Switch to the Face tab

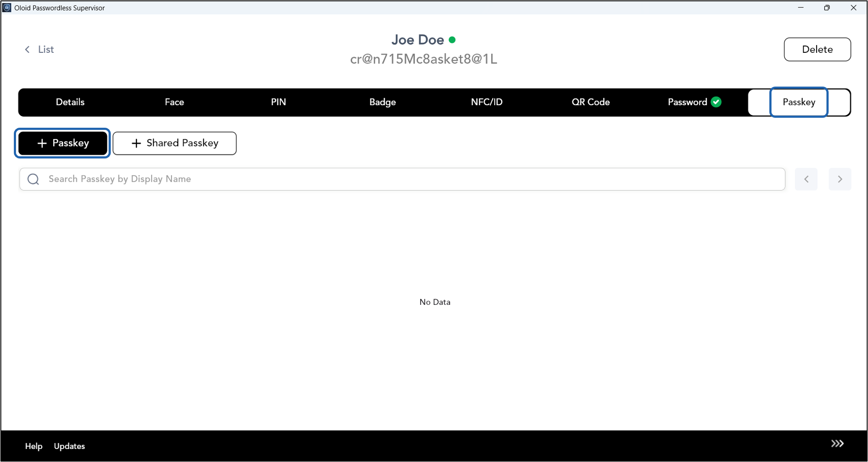(174, 102)
